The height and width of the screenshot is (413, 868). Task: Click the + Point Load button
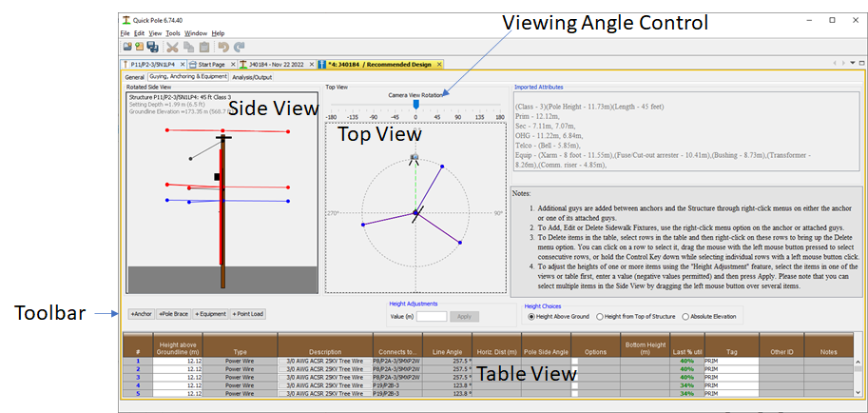[x=248, y=314]
